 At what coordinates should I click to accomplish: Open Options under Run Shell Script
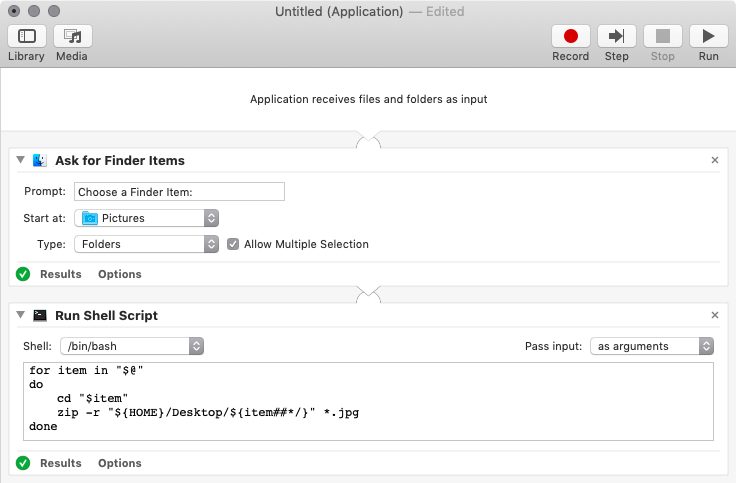(x=119, y=463)
